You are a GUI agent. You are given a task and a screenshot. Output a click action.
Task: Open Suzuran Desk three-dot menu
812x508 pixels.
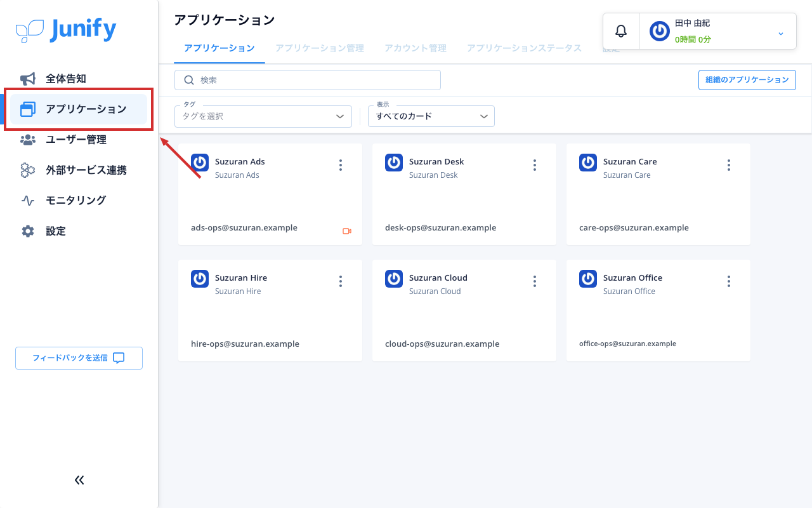(x=535, y=165)
